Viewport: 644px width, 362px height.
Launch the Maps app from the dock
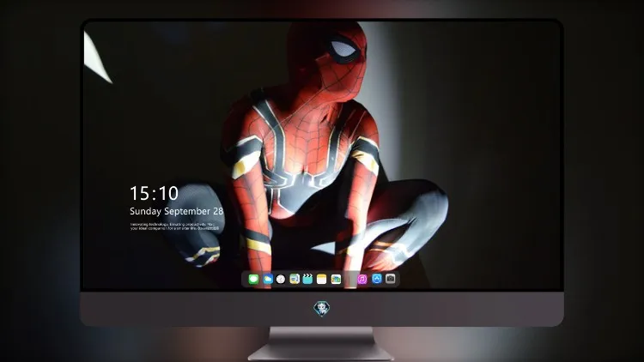295,279
